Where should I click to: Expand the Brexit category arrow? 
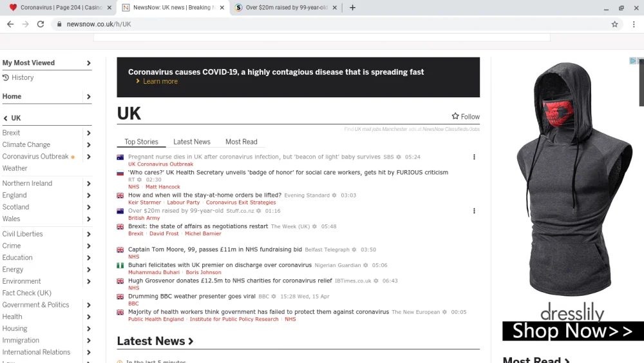89,133
